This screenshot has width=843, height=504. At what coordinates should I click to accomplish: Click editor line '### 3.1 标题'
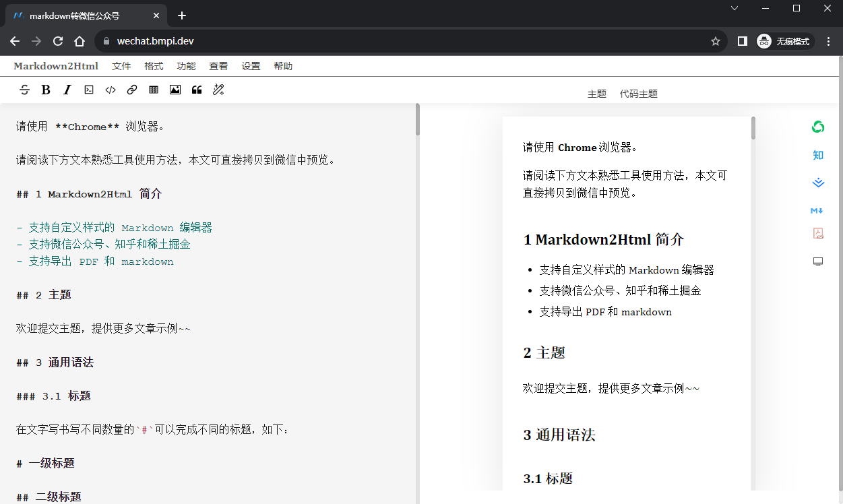[53, 396]
